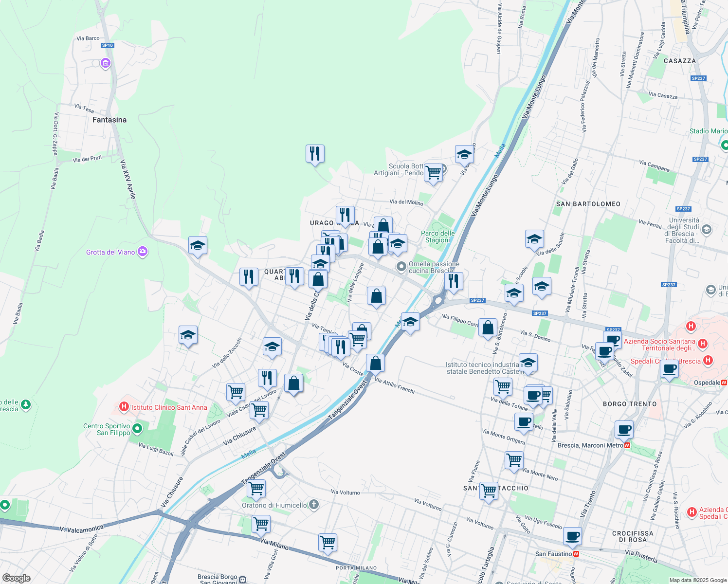This screenshot has width=728, height=584.
Task: Select the university icon for Università degli Studi di Brescia
Action: (x=707, y=230)
